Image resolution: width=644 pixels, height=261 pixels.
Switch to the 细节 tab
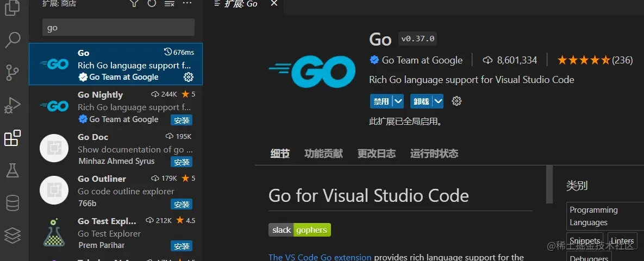tap(280, 154)
